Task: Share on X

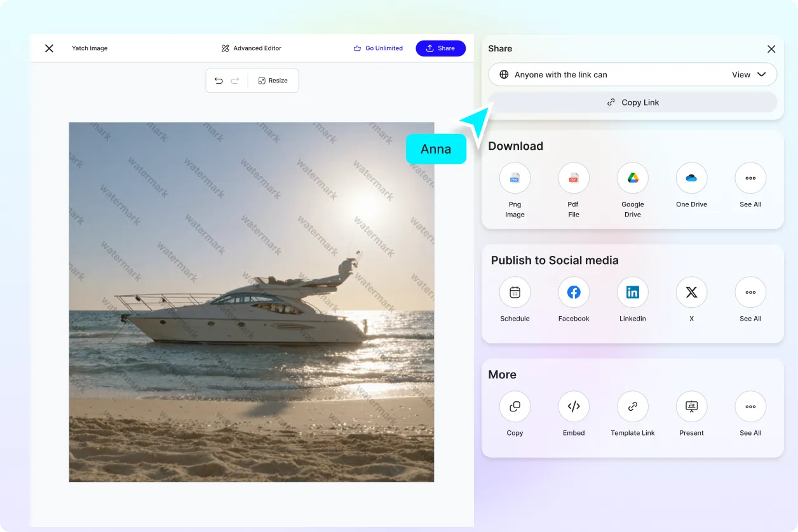Action: point(691,292)
